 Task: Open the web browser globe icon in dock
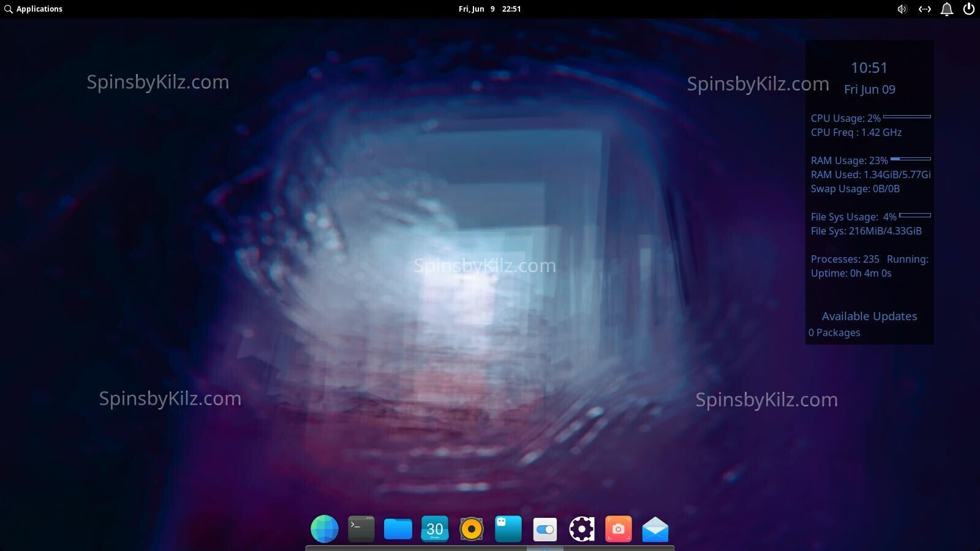[325, 529]
